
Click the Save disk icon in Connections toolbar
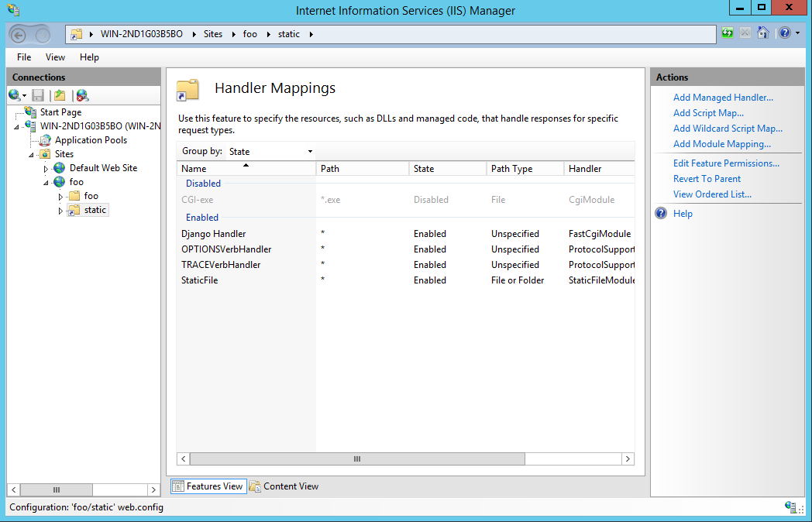click(x=38, y=95)
